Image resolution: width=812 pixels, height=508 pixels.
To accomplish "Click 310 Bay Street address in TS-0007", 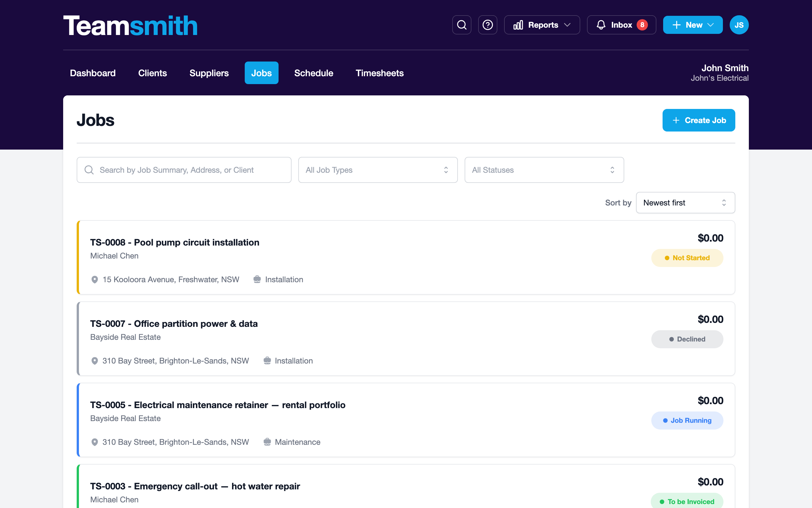I will click(x=175, y=361).
